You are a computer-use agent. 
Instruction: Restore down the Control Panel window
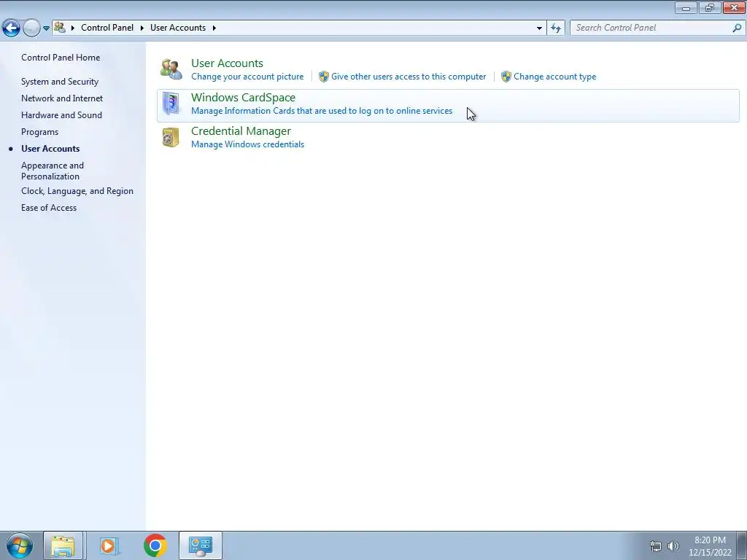[710, 7]
